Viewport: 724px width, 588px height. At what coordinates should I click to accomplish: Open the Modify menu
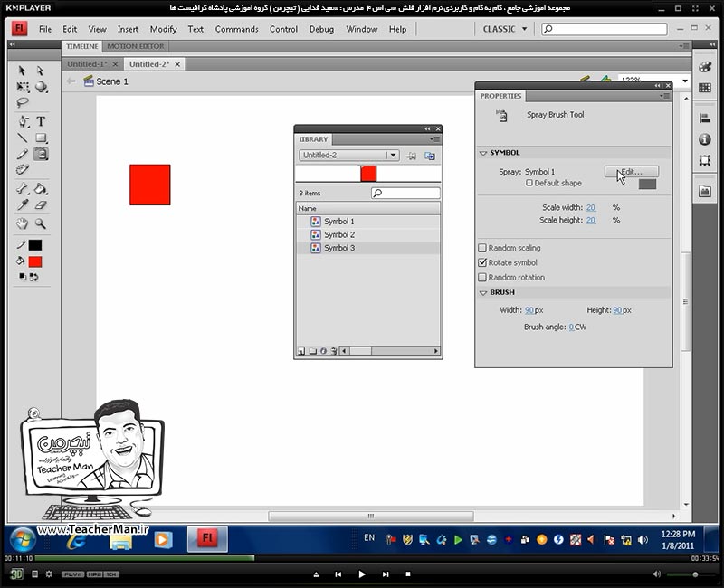[x=164, y=29]
